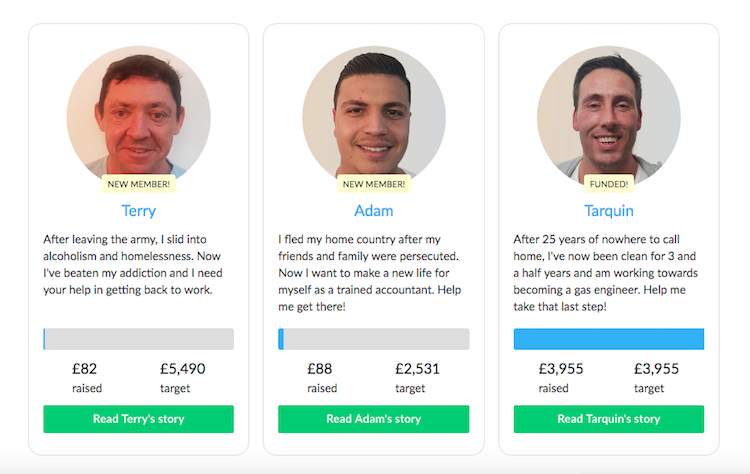Click Tarquin's fully funded progress bar
Viewport: 750px width, 474px height.
pos(608,339)
